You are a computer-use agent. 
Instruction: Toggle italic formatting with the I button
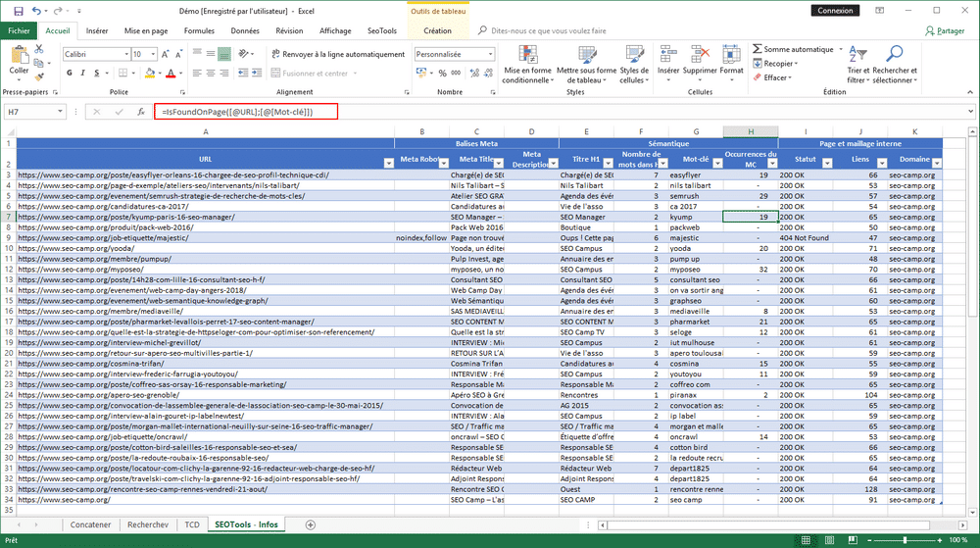point(82,74)
